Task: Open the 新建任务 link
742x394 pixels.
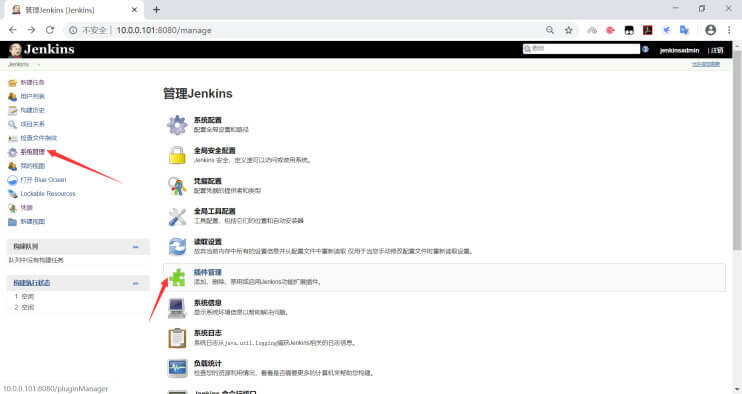Action: 32,83
